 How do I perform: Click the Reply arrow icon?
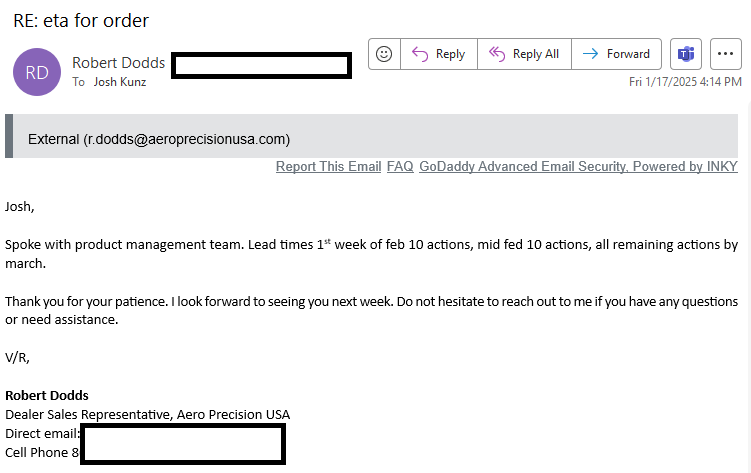pos(420,54)
